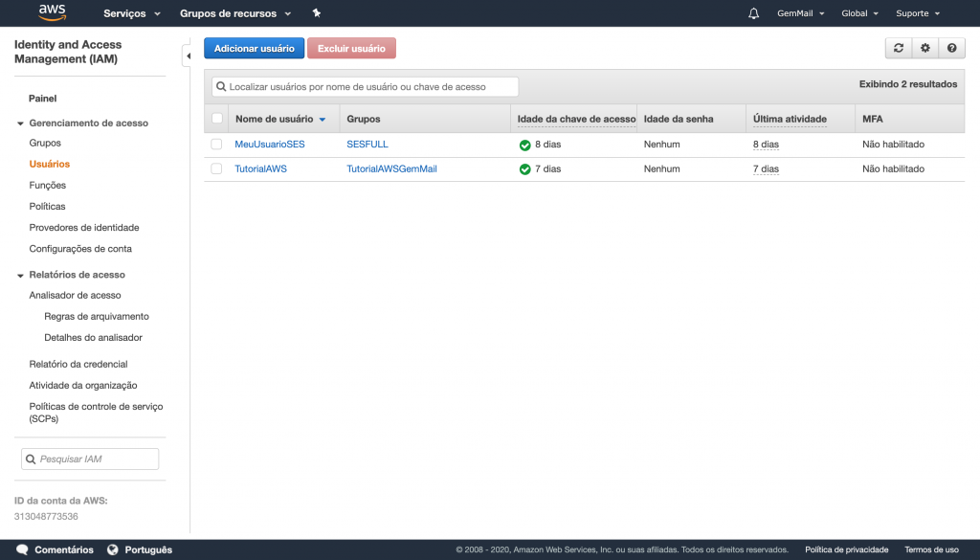Click the globe language icon
Image resolution: width=980 pixels, height=560 pixels.
coord(113,550)
